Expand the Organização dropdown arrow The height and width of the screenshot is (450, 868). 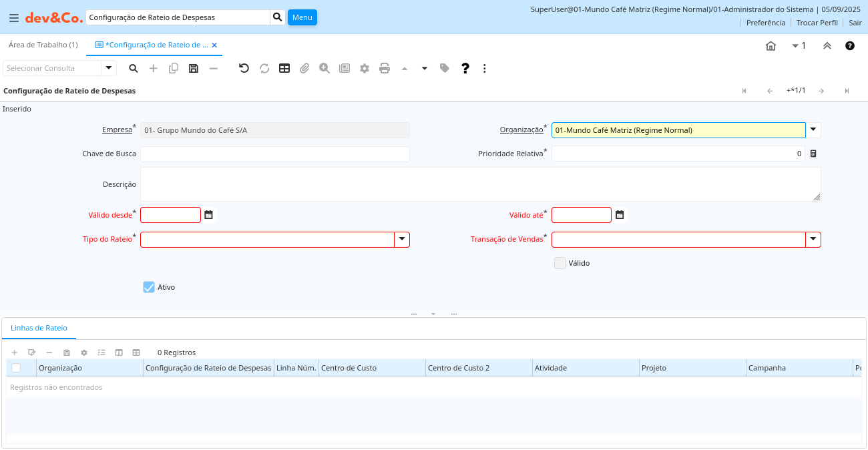tap(813, 130)
